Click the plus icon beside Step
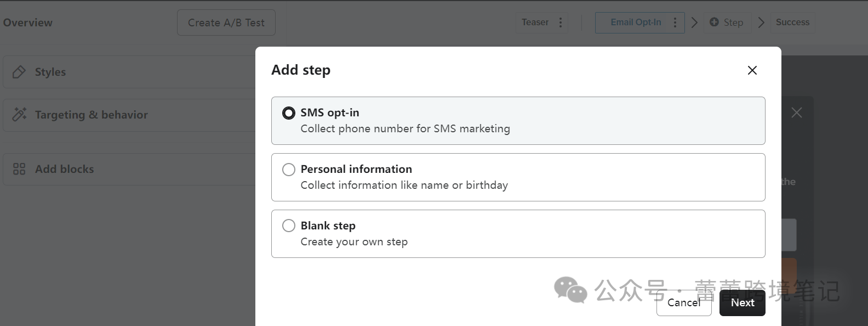Image resolution: width=868 pixels, height=326 pixels. coord(714,23)
